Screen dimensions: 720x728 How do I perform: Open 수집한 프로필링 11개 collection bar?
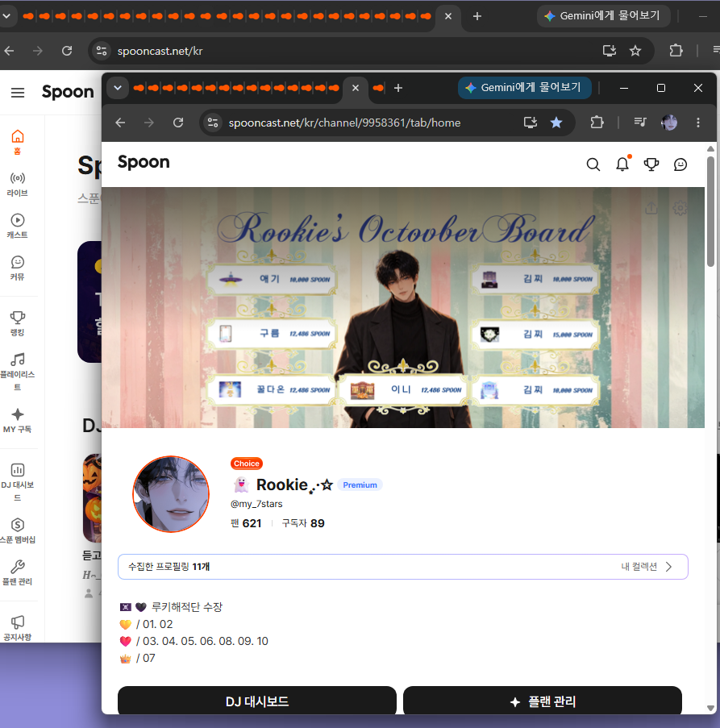(x=402, y=567)
